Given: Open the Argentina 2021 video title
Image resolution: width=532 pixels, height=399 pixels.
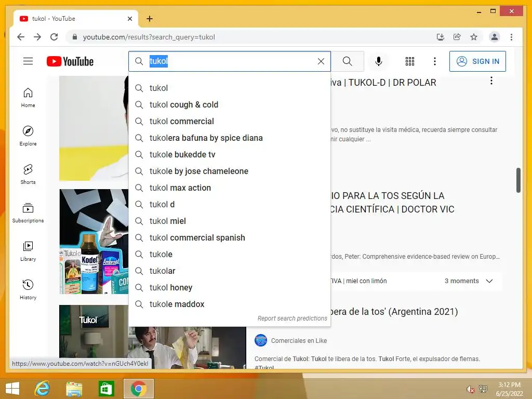Looking at the screenshot, I should coord(394,312).
